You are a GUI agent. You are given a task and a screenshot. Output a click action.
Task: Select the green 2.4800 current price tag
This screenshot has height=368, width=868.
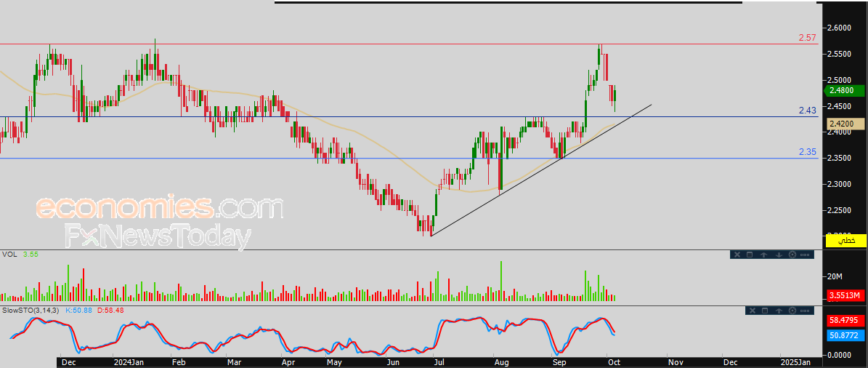[843, 90]
